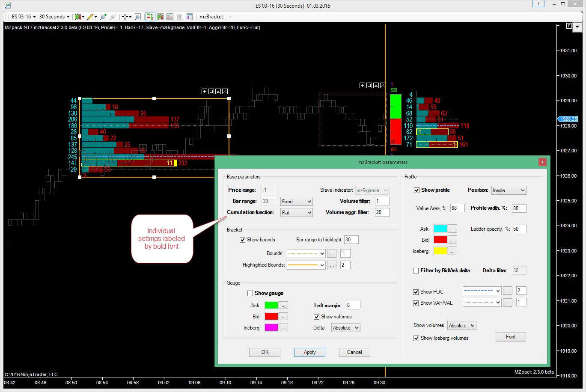Toggle the Show VAH/VAL checkbox
Screen dimensions: 586x392
(x=416, y=303)
